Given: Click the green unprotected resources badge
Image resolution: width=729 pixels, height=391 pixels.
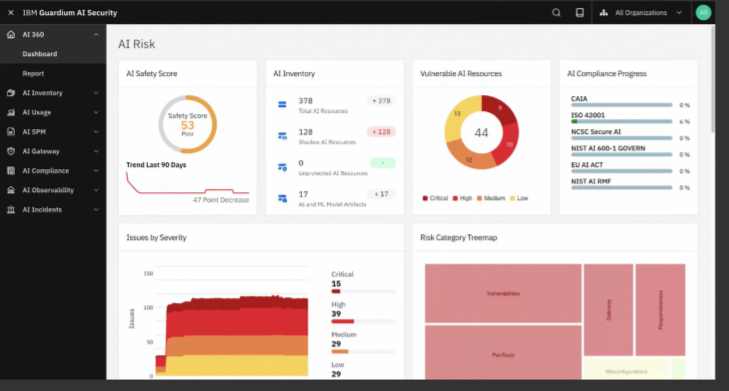Looking at the screenshot, I should pos(382,163).
